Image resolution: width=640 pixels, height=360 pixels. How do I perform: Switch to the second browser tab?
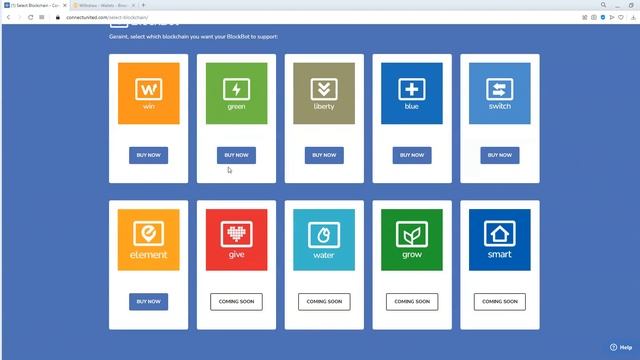pos(104,5)
